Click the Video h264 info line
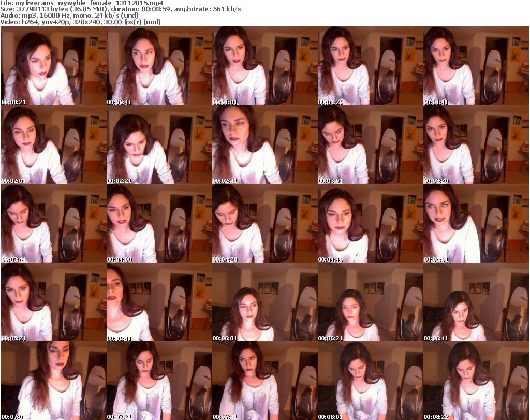The image size is (530, 420). (x=80, y=22)
